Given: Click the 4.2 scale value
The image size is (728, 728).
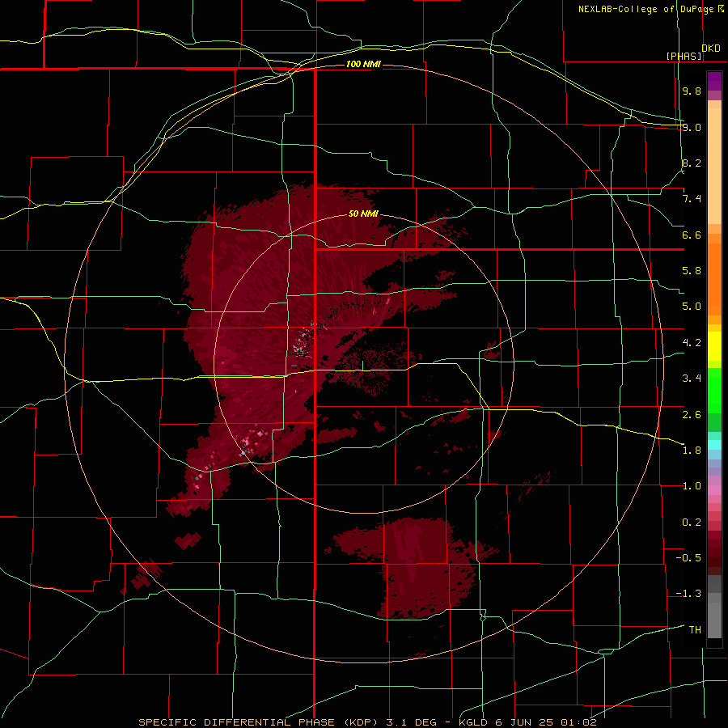Looking at the screenshot, I should coord(692,343).
